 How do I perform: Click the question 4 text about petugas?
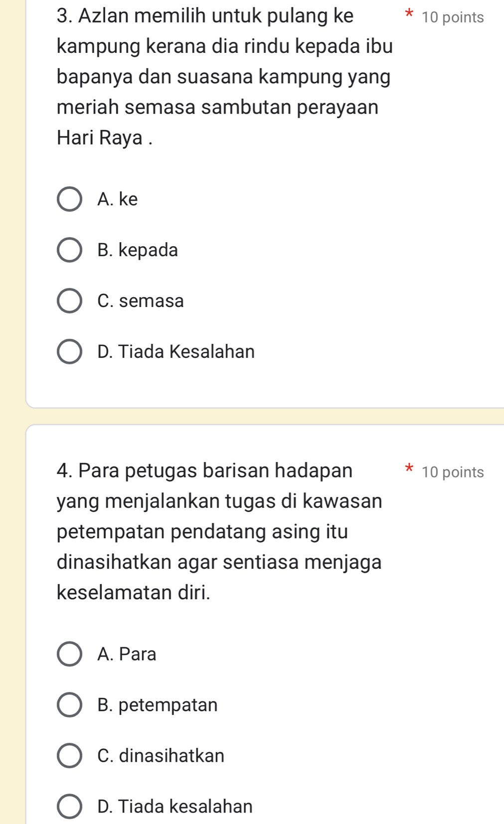pyautogui.click(x=219, y=531)
